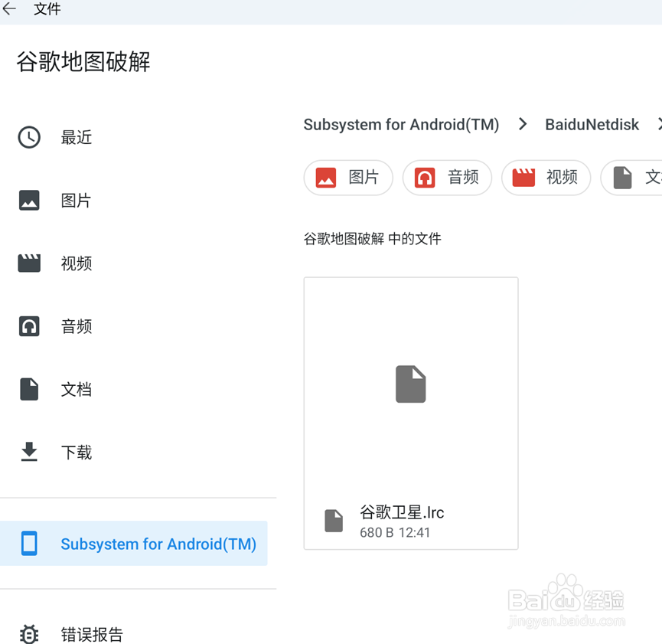
Task: Click the bug report icon
Action: (x=29, y=634)
